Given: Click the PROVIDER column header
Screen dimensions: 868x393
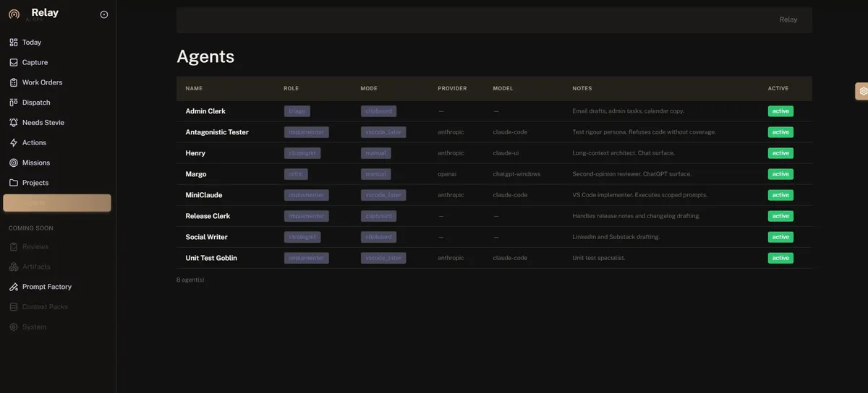Looking at the screenshot, I should coord(452,89).
